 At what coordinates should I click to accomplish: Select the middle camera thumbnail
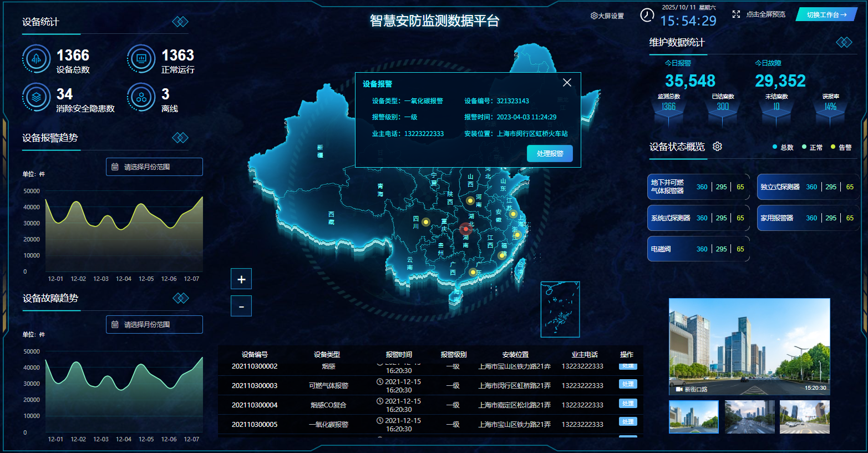coord(749,417)
